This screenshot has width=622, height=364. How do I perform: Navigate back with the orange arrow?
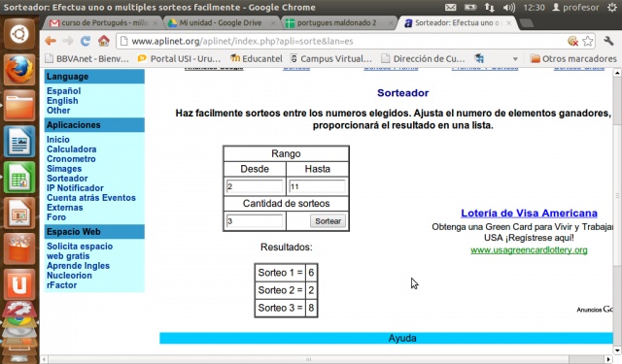51,41
